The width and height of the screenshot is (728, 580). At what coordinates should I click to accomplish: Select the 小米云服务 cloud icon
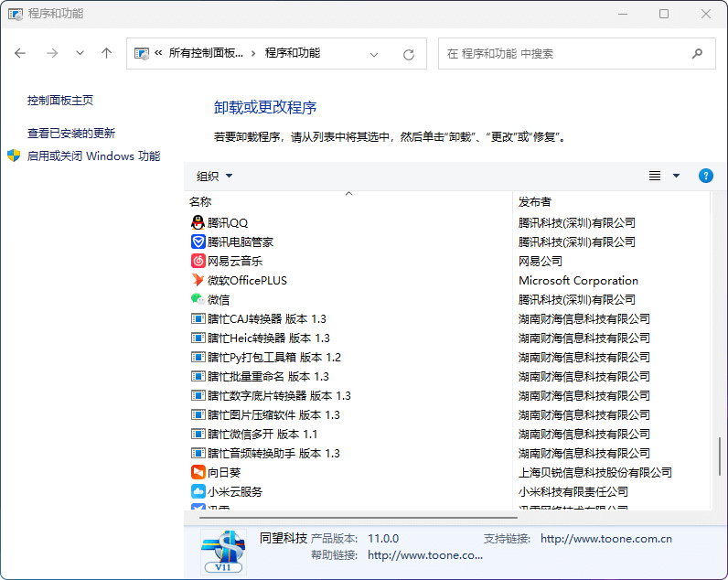(198, 491)
